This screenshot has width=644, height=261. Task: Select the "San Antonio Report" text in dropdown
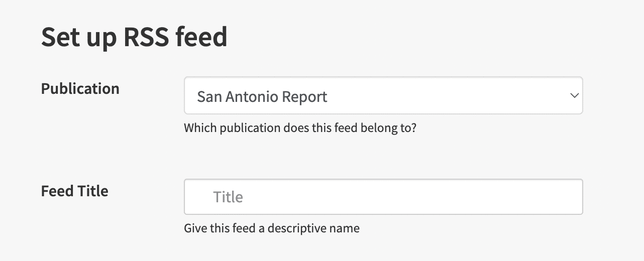(x=262, y=96)
